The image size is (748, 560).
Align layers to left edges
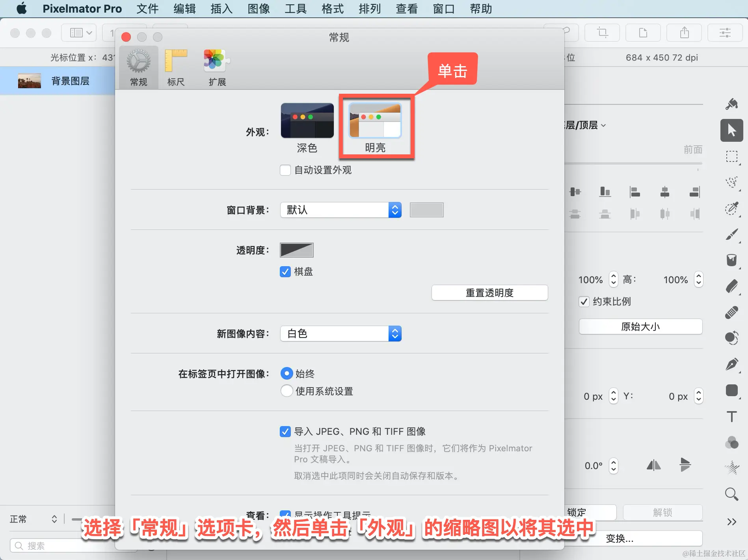tap(635, 192)
